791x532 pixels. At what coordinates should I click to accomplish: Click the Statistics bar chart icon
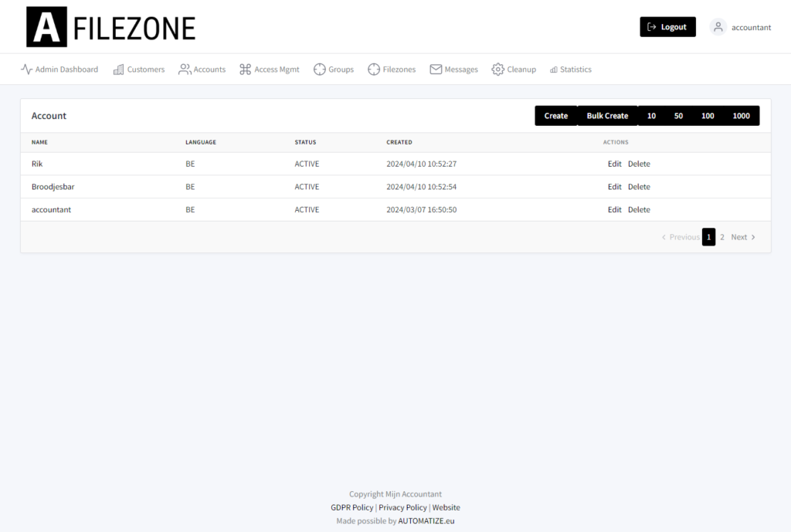click(x=554, y=69)
